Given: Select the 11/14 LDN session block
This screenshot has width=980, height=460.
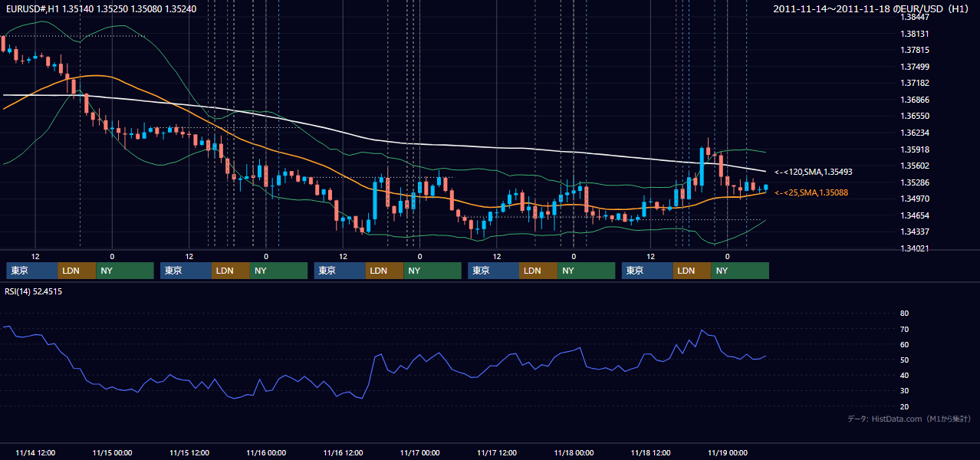Looking at the screenshot, I should [x=77, y=271].
